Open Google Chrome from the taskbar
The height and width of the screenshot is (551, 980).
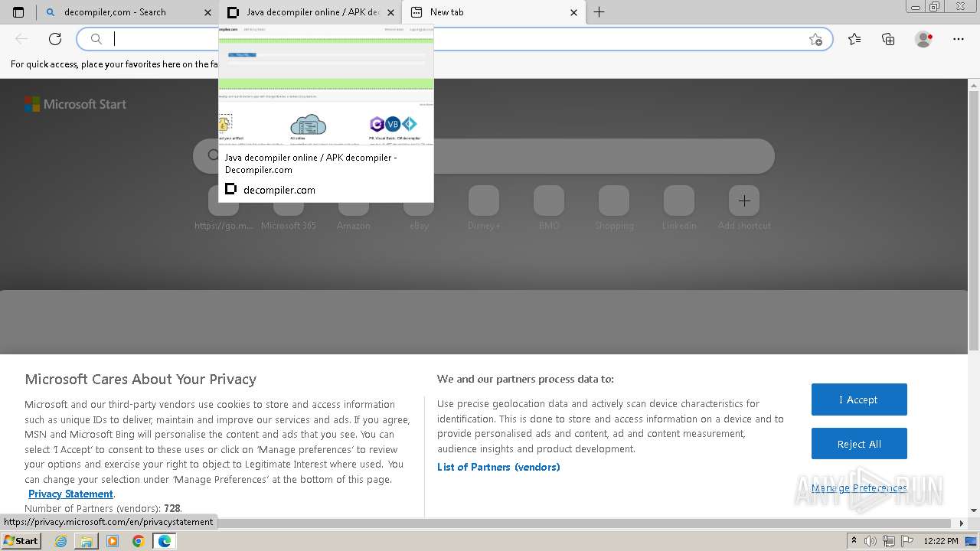[139, 541]
